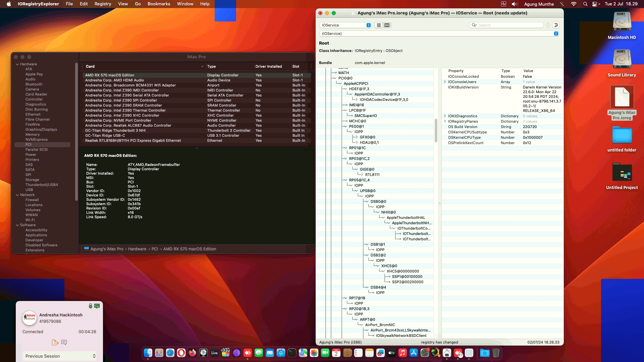Image resolution: width=644 pixels, height=362 pixels.
Task: Collapse the Software section in System Information sidebar
Action: click(17, 225)
